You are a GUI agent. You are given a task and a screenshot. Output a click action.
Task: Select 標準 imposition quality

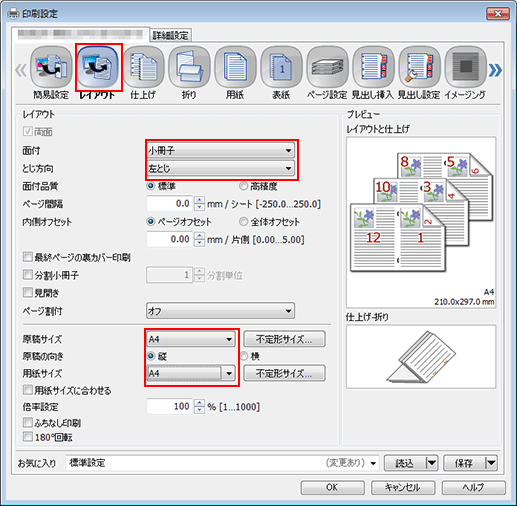click(x=151, y=186)
